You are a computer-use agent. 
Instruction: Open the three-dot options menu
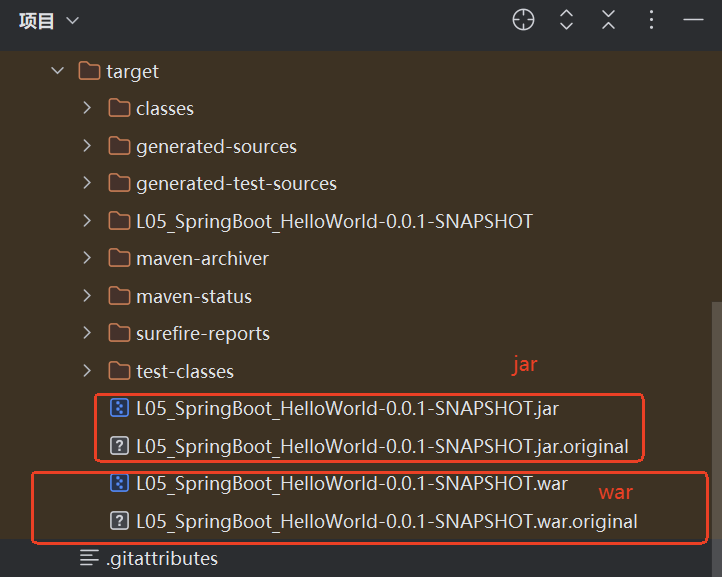tap(651, 20)
